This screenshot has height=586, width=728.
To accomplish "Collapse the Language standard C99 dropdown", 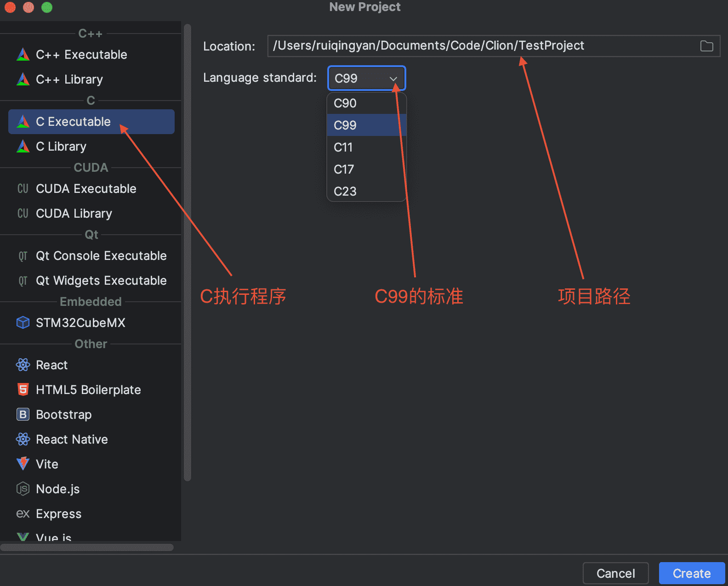I will (366, 78).
